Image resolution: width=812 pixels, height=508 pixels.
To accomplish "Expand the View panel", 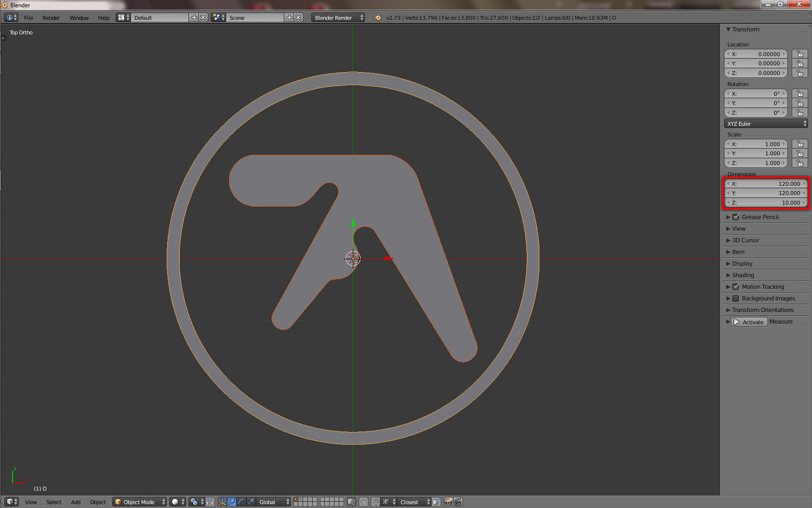I will [728, 229].
